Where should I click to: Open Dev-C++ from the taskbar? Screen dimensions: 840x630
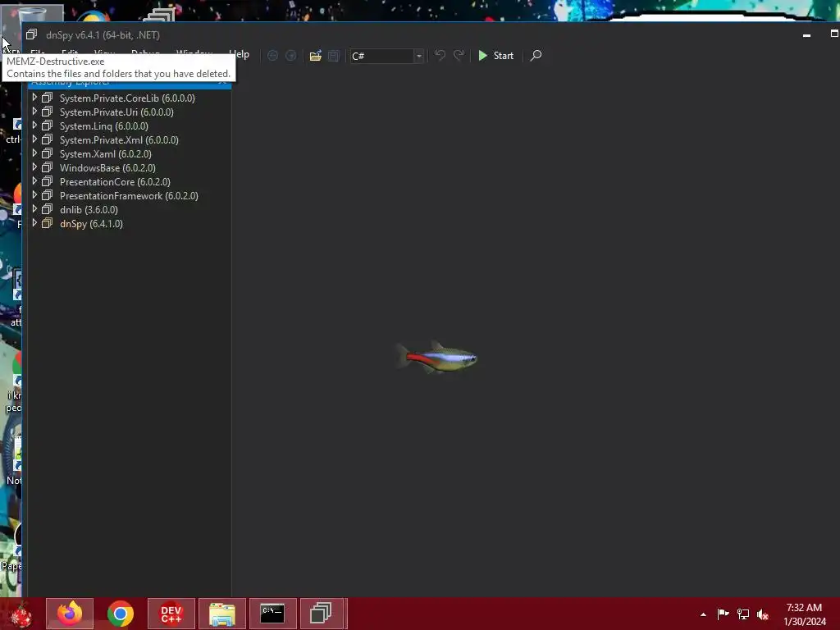(x=171, y=614)
